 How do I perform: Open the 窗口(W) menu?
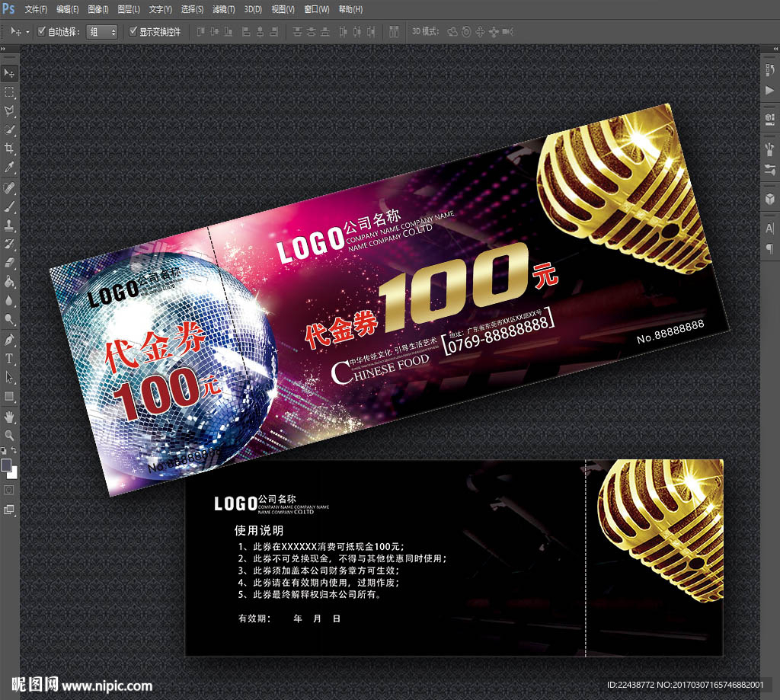coord(316,9)
